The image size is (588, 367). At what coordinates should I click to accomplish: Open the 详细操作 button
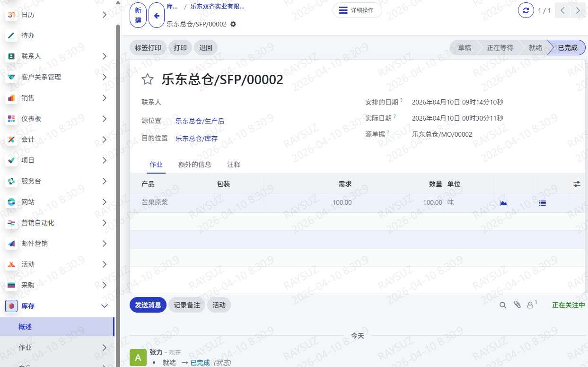tap(357, 10)
